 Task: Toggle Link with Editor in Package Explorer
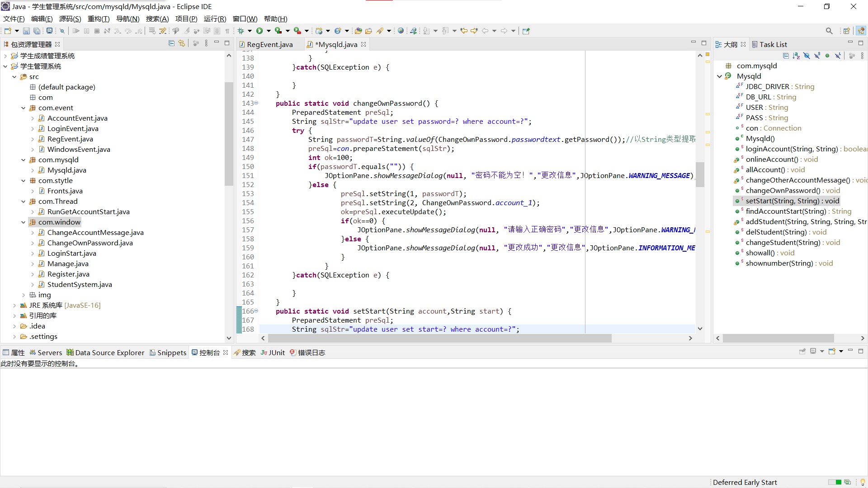click(182, 43)
